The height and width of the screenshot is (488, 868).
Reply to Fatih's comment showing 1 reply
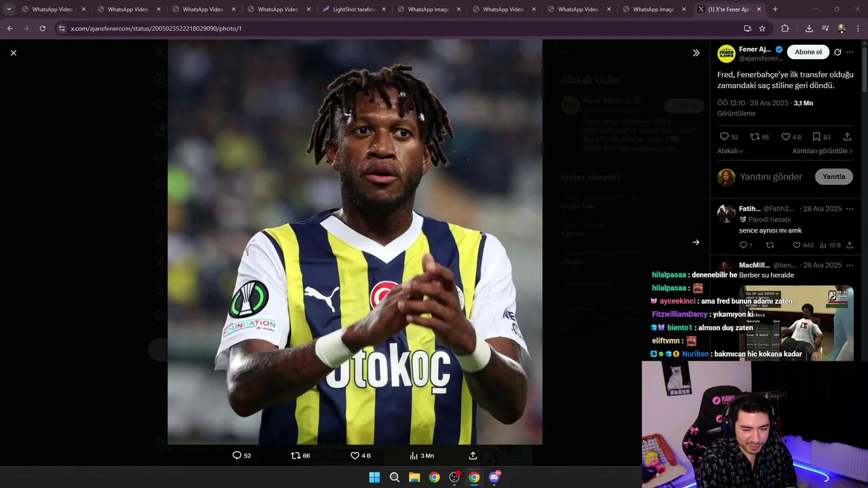click(x=745, y=245)
